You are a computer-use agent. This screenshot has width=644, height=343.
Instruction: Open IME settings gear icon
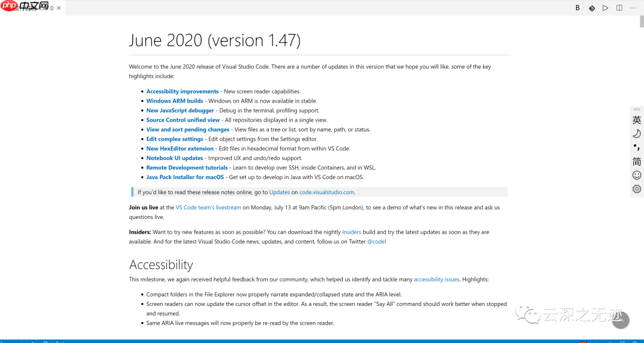637,189
